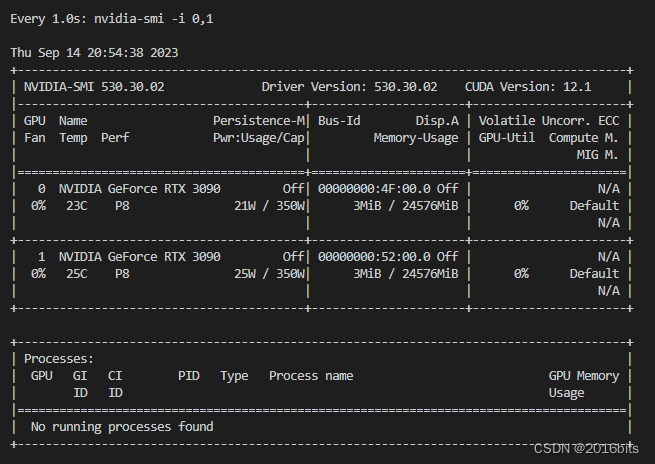
Task: Select 'Driver Version: 530.30.02' text
Action: 350,87
